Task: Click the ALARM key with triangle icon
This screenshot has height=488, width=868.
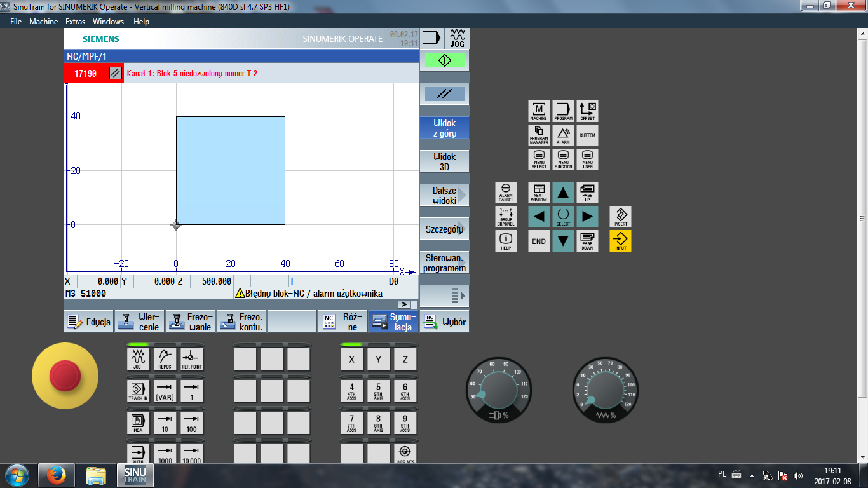Action: pos(563,135)
